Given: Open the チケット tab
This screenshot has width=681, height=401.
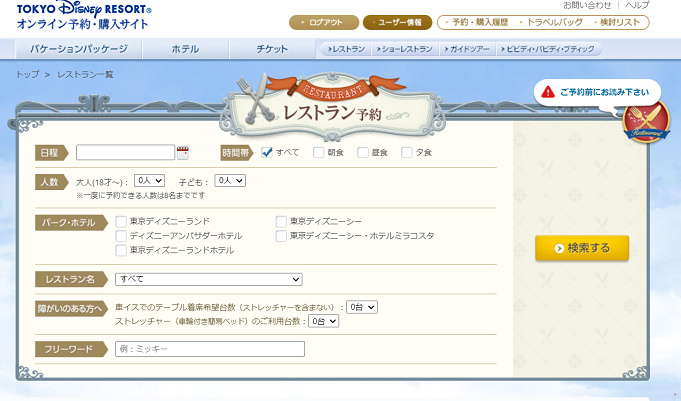Looking at the screenshot, I should click(272, 49).
